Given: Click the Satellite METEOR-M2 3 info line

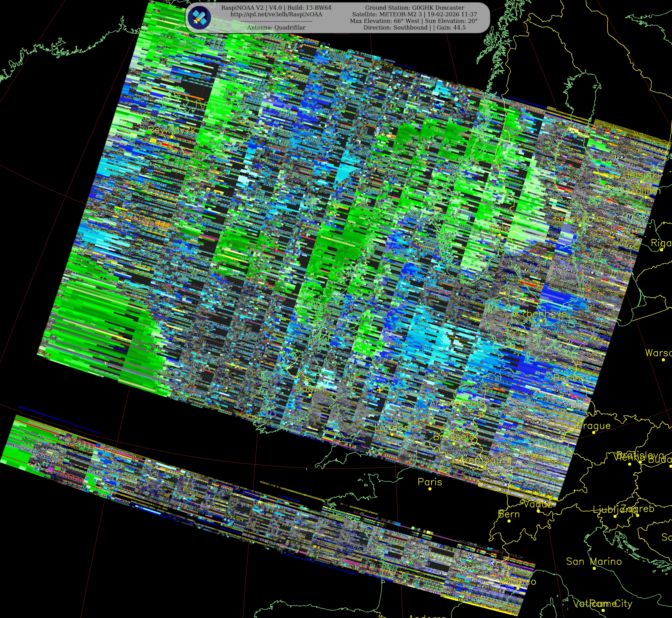Looking at the screenshot, I should tap(414, 14).
